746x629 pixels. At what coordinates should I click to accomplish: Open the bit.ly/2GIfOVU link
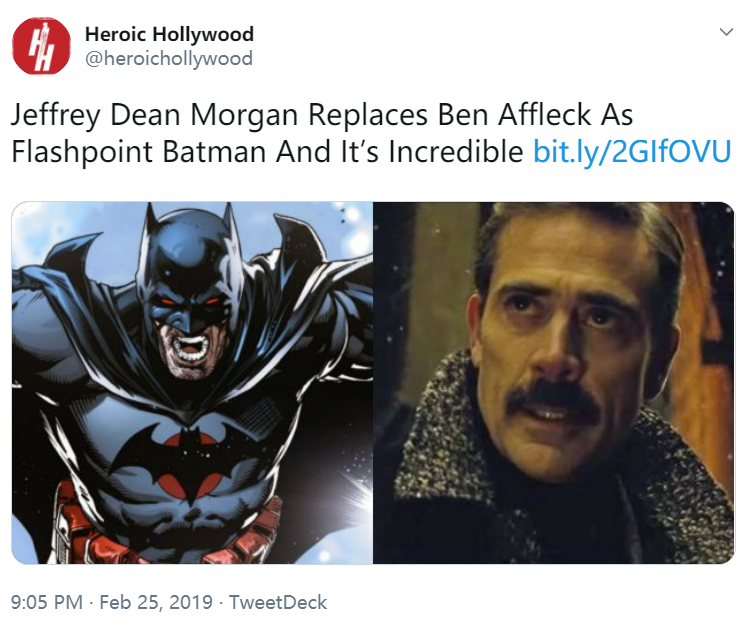[x=632, y=152]
